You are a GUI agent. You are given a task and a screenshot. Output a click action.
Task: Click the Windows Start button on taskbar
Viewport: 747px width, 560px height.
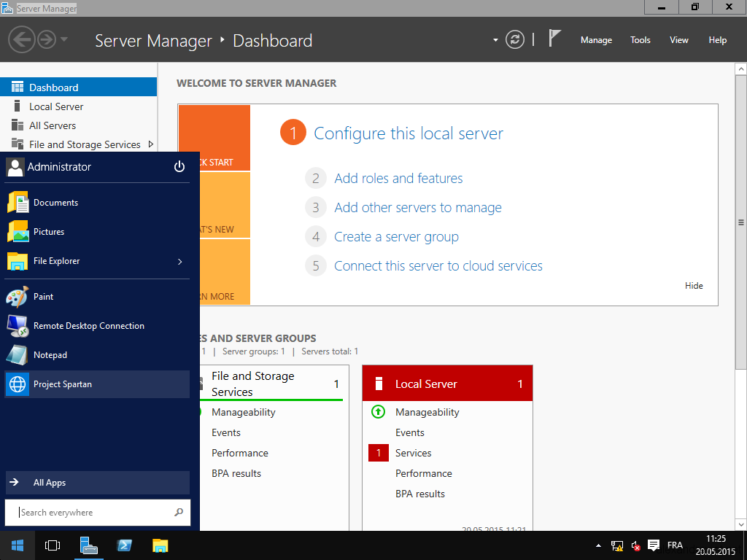18,545
